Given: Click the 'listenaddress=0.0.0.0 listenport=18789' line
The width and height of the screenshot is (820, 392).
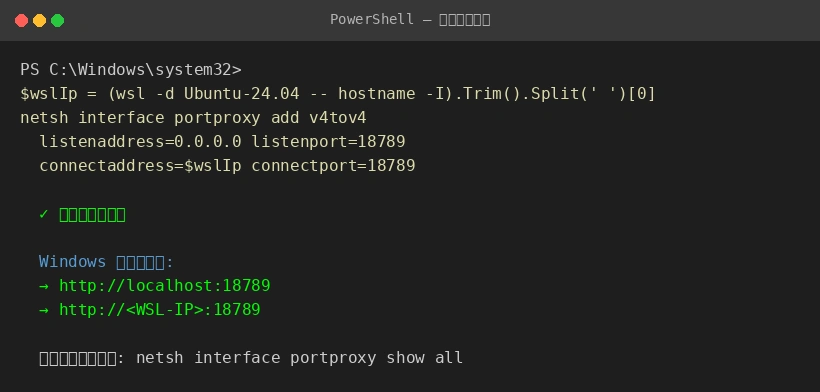Looking at the screenshot, I should [x=222, y=142].
